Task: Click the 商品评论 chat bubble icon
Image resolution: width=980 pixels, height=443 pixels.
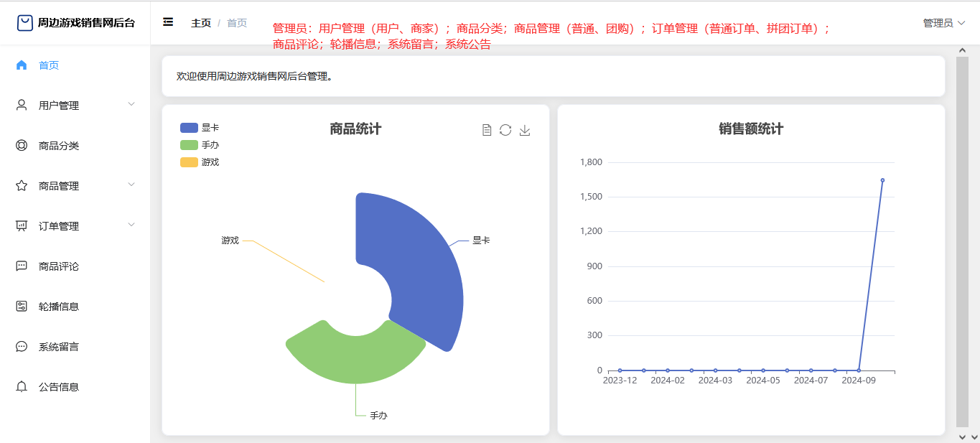Action: [22, 266]
